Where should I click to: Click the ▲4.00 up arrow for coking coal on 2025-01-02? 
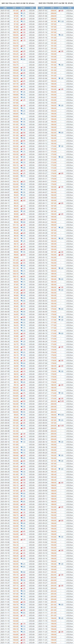point(61,11)
